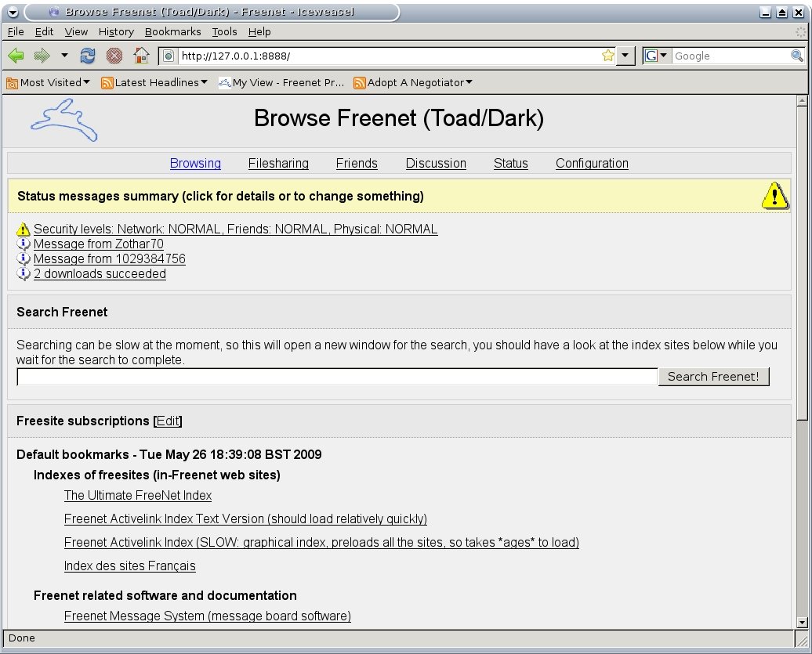The width and height of the screenshot is (812, 654).
Task: Stop loading the page
Action: coord(114,56)
